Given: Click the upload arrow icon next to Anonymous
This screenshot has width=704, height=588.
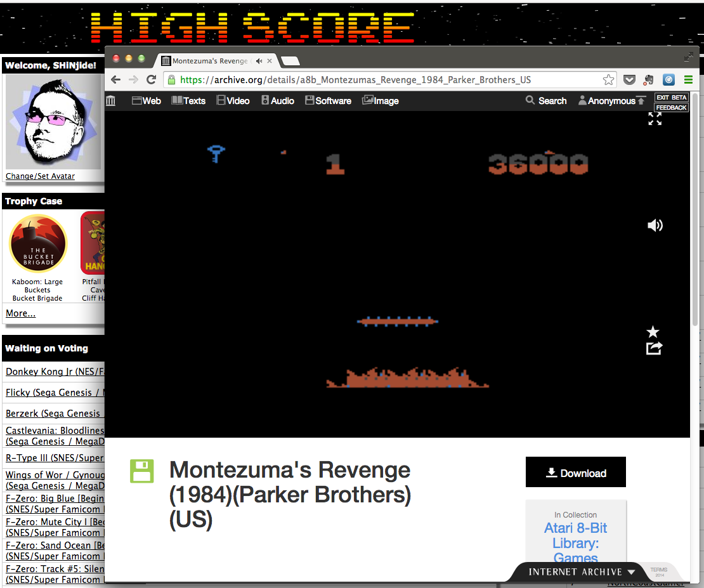Looking at the screenshot, I should [641, 100].
